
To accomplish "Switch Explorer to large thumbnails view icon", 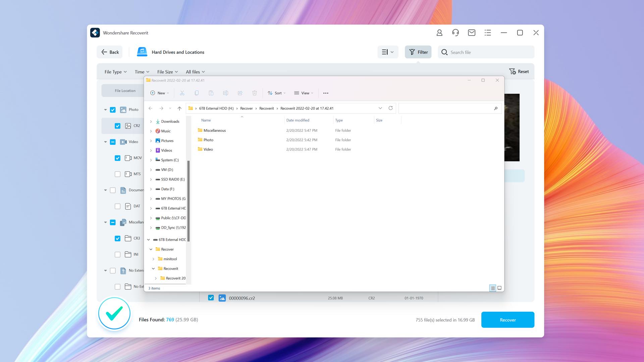I will pos(499,288).
